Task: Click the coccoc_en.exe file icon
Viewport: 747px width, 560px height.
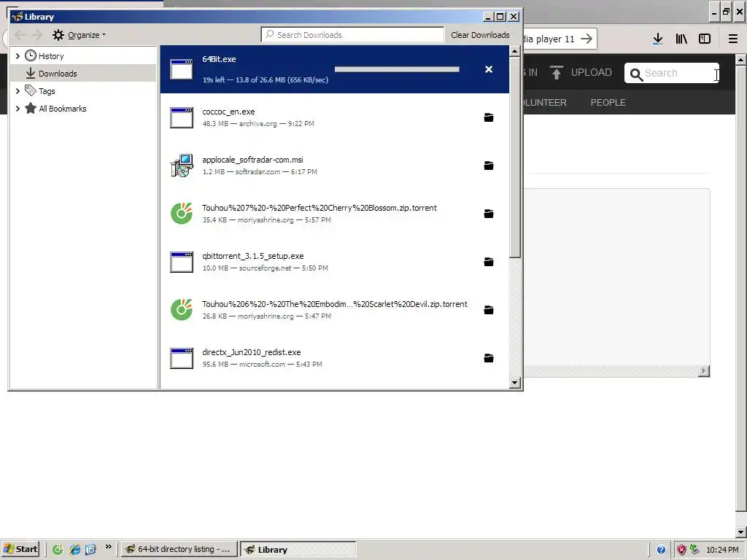Action: click(x=182, y=117)
